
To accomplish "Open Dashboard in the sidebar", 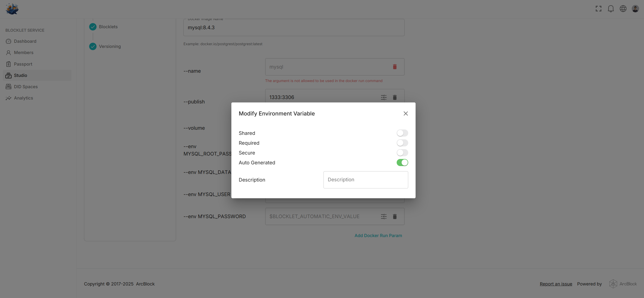I will [x=25, y=41].
